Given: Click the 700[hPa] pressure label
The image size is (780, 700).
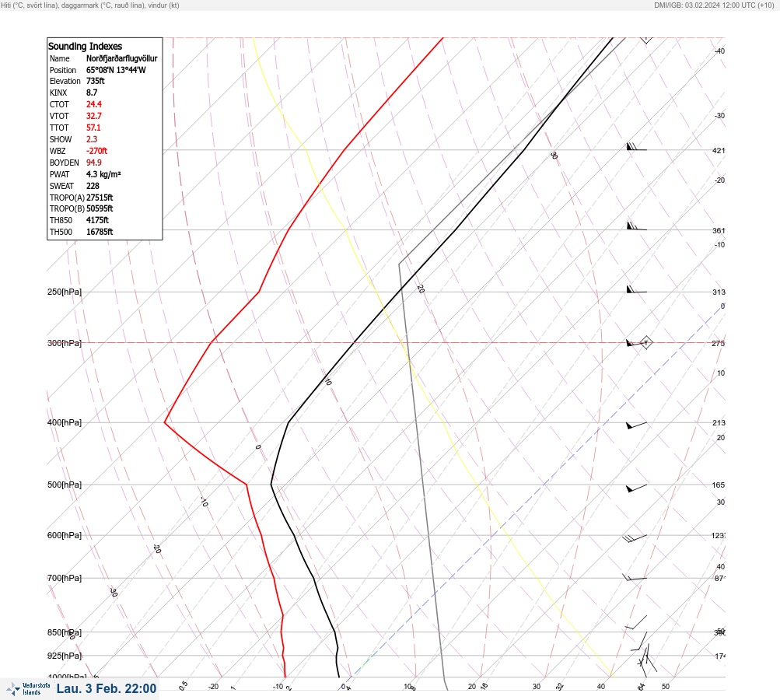Looking at the screenshot, I should point(65,578).
